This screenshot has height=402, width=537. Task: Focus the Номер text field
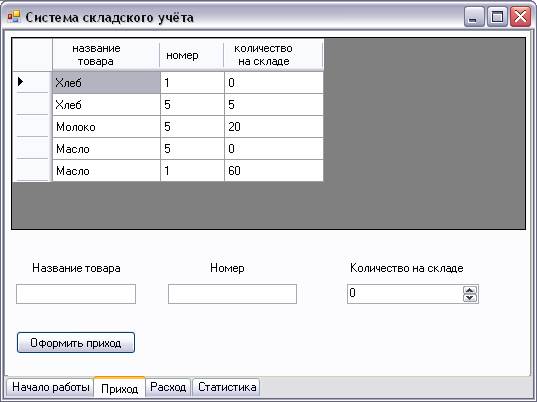click(232, 294)
